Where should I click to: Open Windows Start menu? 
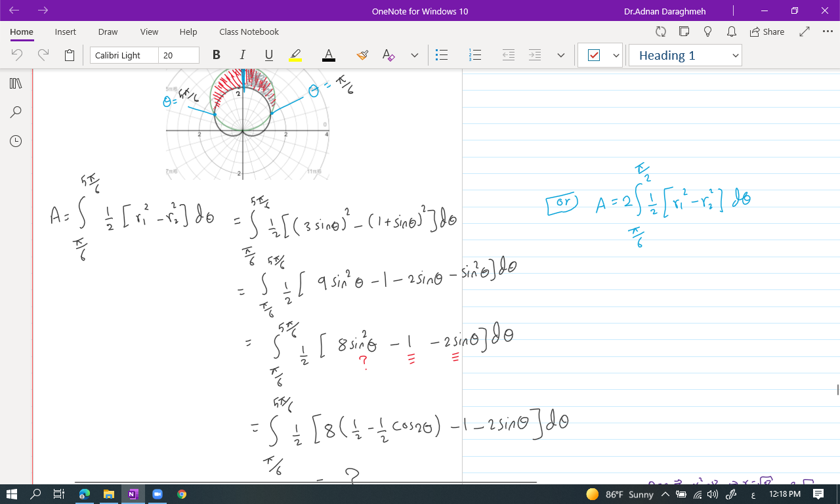click(12, 494)
